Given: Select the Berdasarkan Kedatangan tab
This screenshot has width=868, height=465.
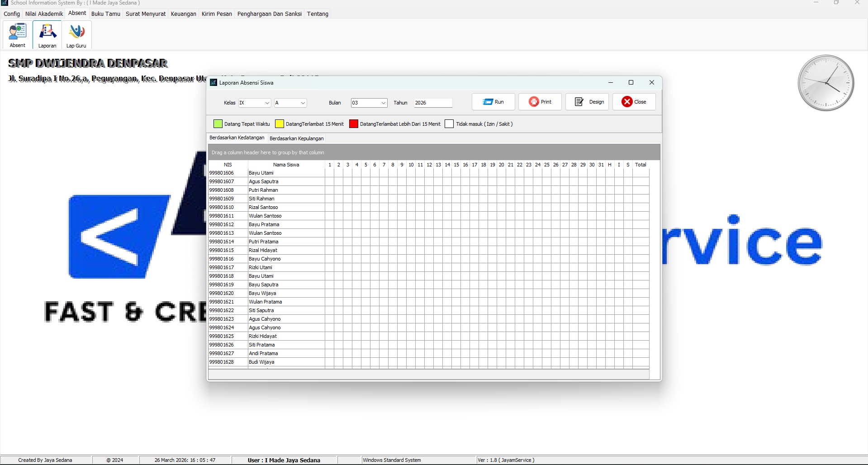Looking at the screenshot, I should (x=237, y=138).
